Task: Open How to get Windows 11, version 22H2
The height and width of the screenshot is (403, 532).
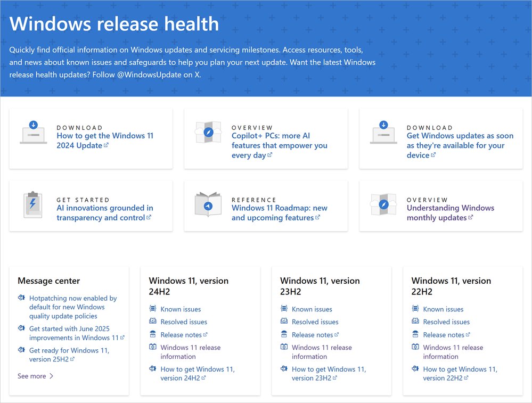Action: click(460, 374)
